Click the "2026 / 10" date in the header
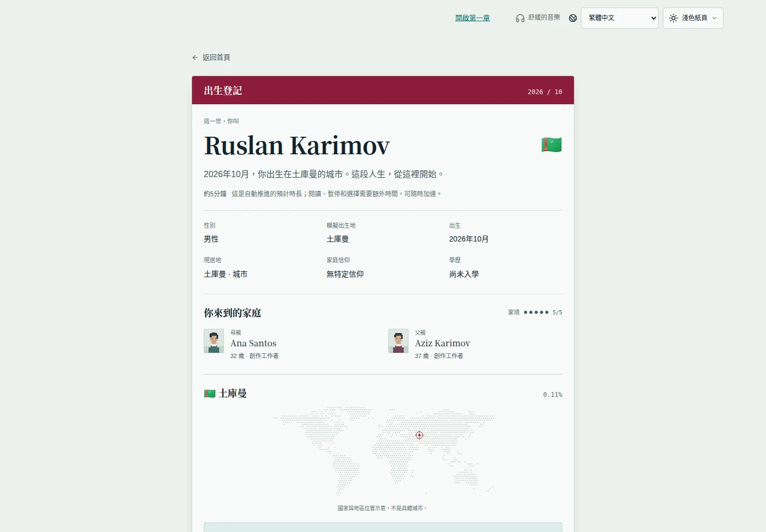 point(545,92)
